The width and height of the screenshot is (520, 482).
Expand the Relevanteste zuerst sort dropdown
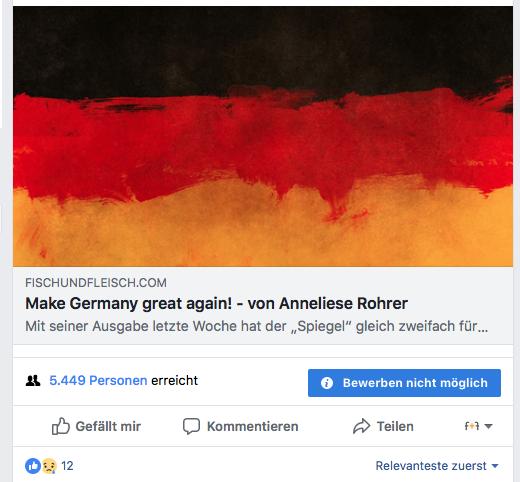coord(437,466)
